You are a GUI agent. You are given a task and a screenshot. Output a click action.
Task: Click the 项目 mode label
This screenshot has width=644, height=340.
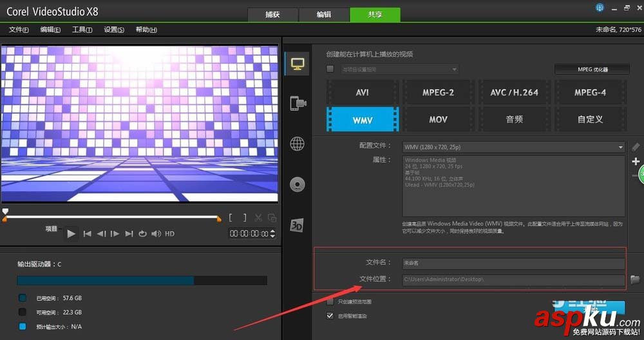(x=52, y=229)
